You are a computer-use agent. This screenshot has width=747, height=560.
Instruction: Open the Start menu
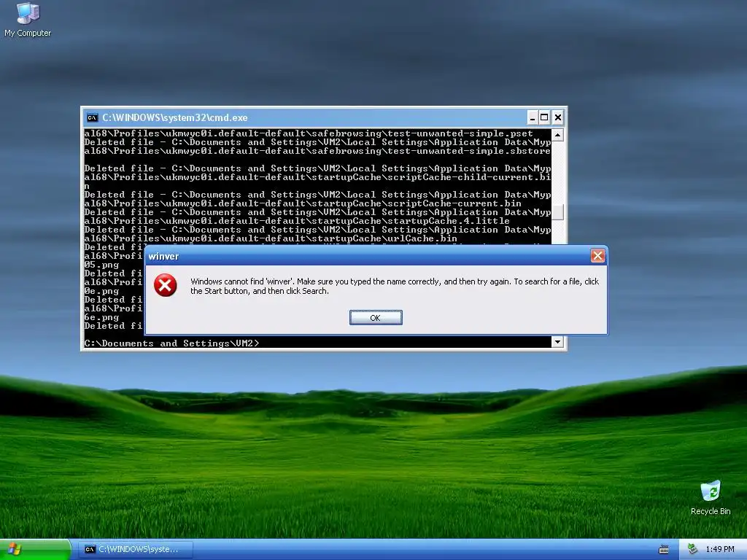[x=35, y=549]
